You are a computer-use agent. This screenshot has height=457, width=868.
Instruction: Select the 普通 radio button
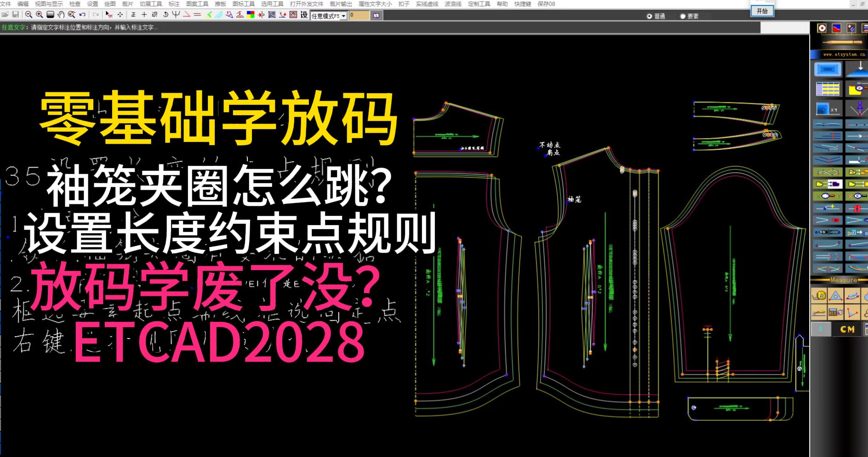[650, 16]
